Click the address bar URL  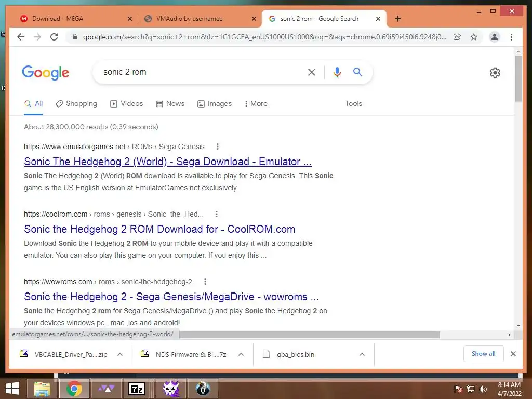pos(264,37)
